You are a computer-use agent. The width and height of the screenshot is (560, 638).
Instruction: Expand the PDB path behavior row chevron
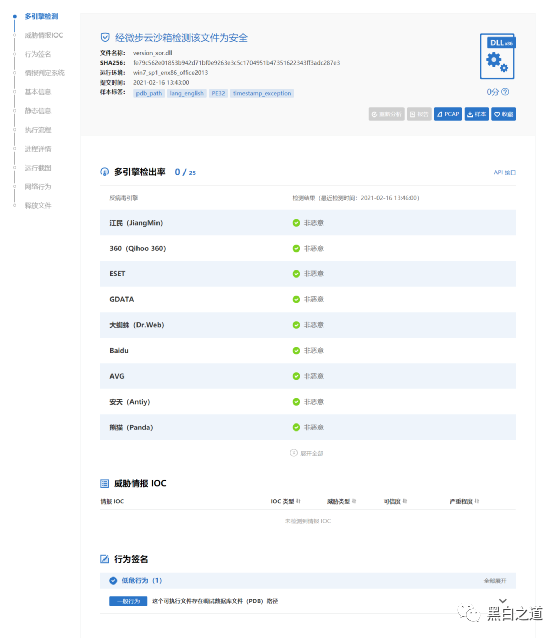503,601
